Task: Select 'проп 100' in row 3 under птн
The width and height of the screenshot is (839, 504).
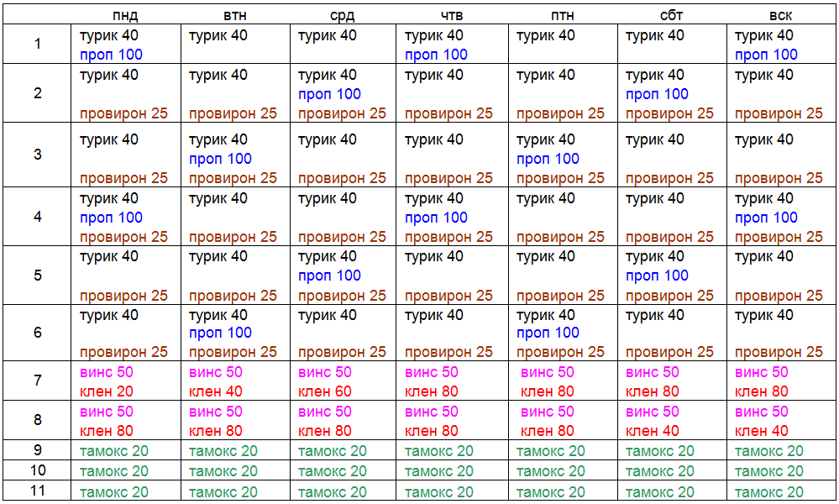Action: tap(548, 159)
